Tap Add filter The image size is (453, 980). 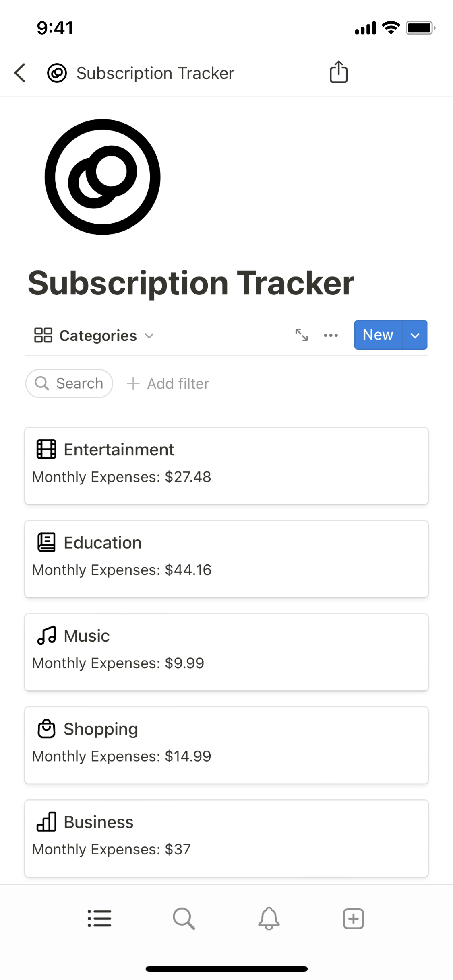(x=168, y=384)
